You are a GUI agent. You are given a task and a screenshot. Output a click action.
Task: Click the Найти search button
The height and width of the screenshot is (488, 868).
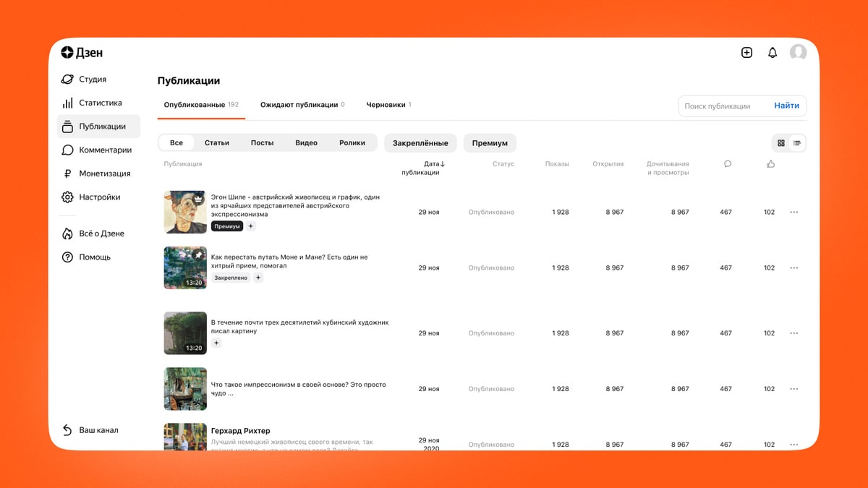click(786, 106)
